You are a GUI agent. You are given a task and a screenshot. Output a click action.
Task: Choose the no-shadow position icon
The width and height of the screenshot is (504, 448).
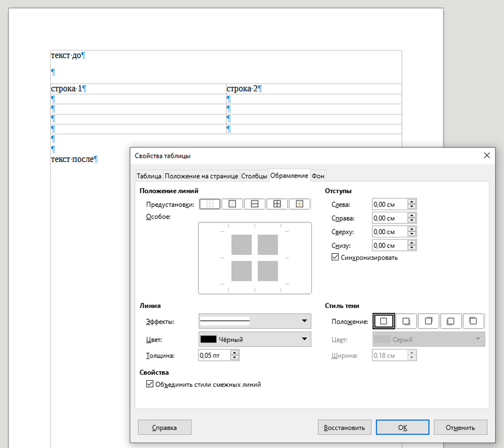tap(384, 321)
